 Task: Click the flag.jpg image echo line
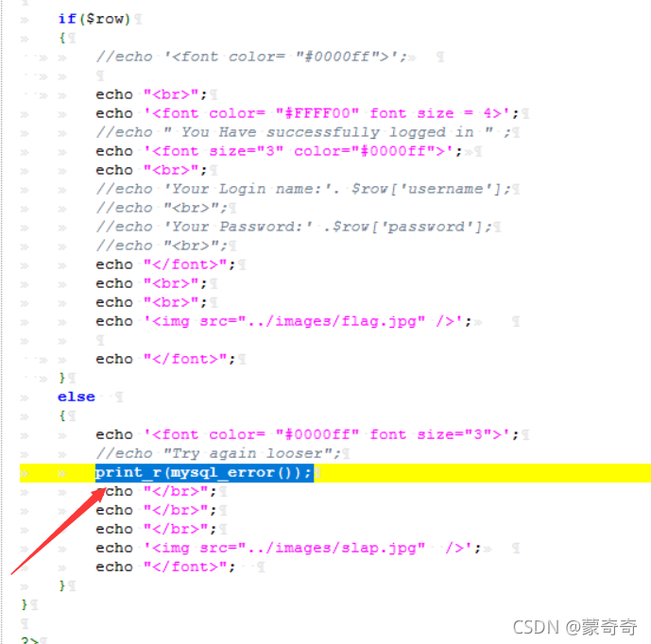(283, 321)
